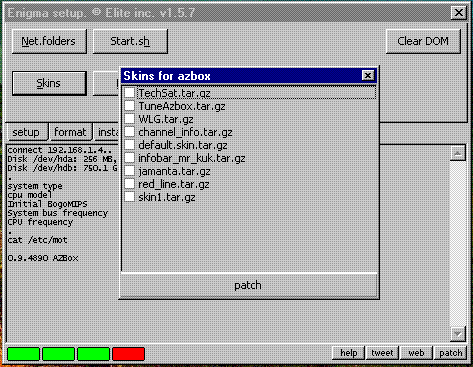Click the first green status indicator

(24, 354)
